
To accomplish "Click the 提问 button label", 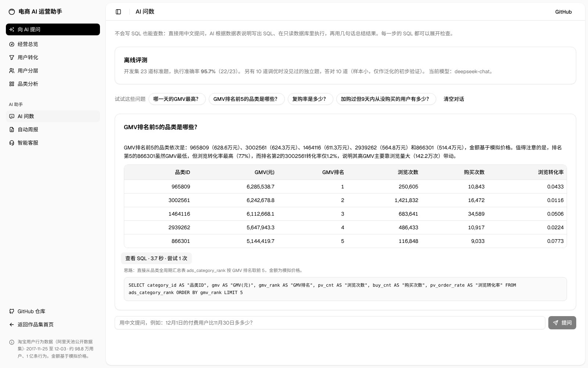I will pyautogui.click(x=566, y=323).
